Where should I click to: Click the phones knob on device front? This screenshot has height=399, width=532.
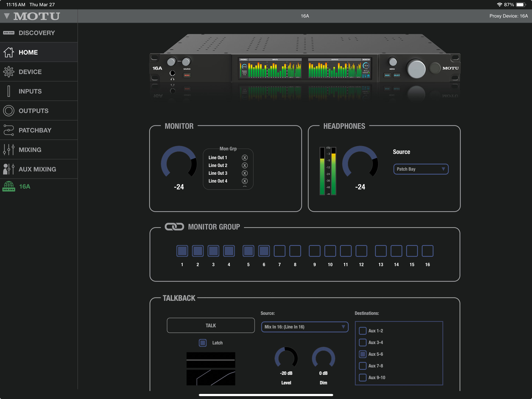tap(171, 62)
